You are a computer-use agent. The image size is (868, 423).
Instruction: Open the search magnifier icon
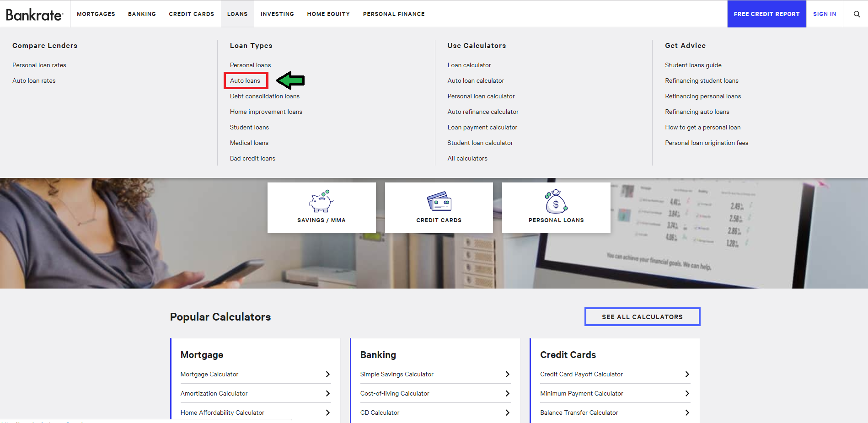click(857, 14)
